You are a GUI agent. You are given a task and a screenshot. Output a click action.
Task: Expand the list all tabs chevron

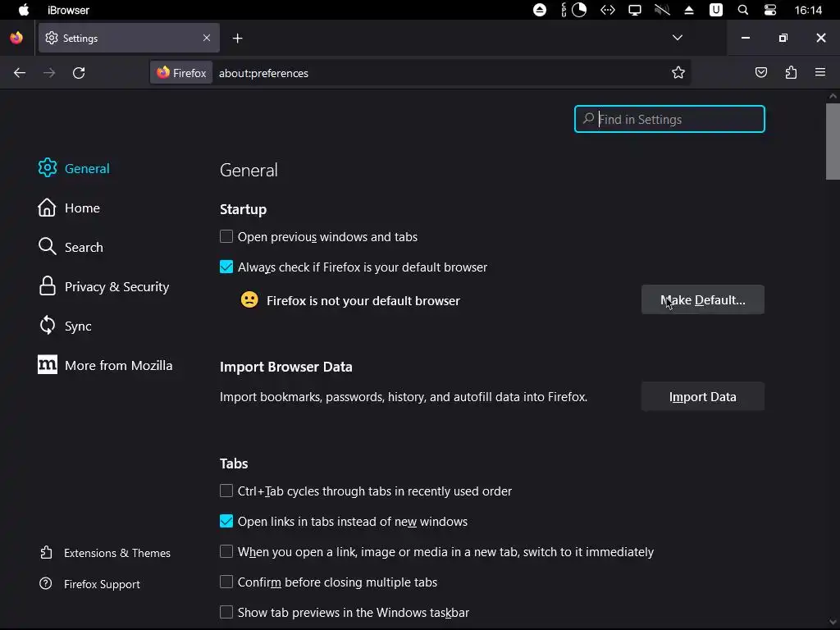(x=678, y=38)
